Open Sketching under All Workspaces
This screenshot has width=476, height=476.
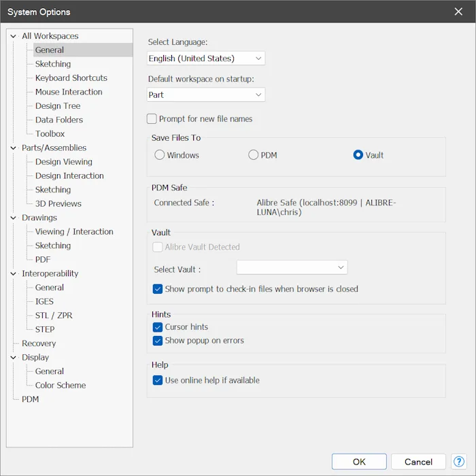[x=53, y=64]
